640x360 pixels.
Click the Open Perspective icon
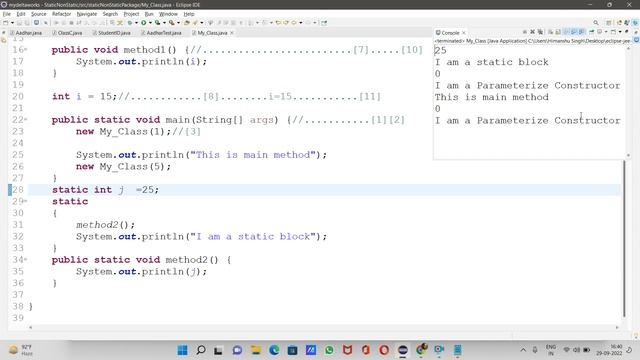609,23
